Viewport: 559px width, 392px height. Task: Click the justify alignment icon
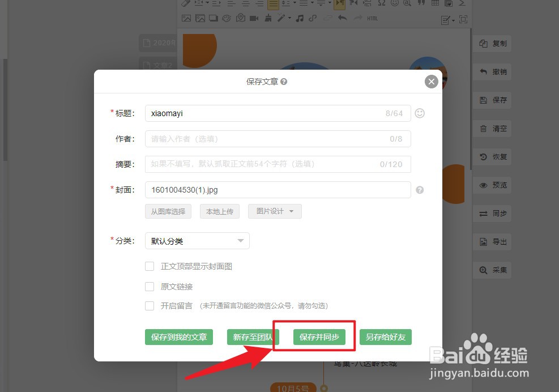273,4
